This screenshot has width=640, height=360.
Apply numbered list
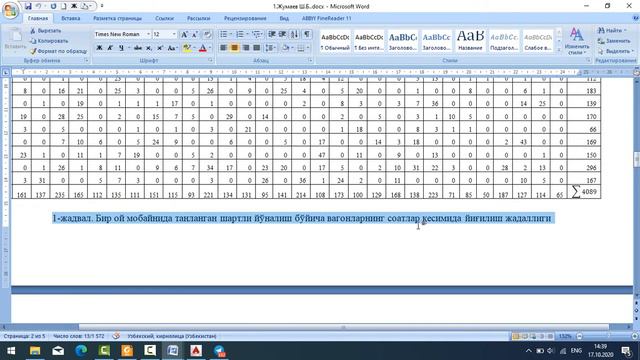240,34
